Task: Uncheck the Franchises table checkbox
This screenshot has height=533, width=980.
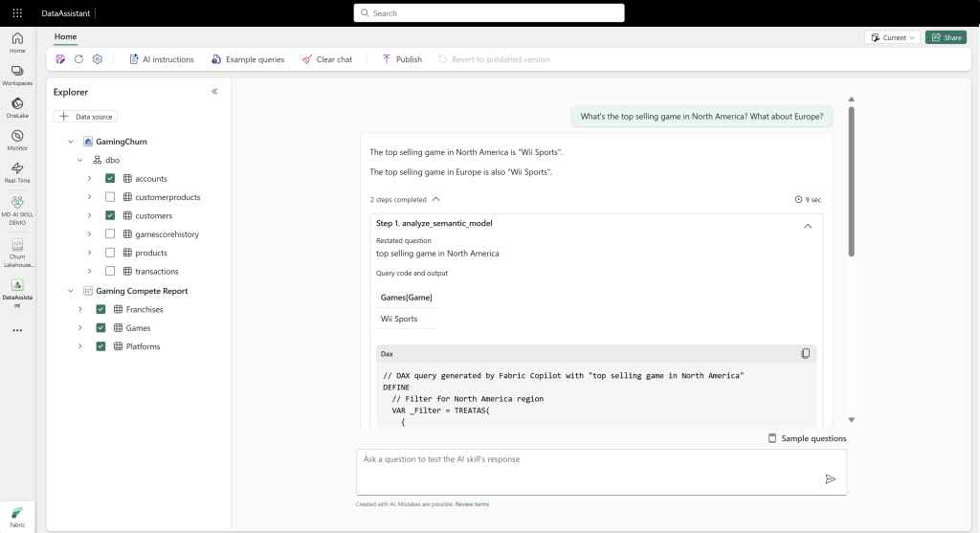Action: pyautogui.click(x=100, y=309)
